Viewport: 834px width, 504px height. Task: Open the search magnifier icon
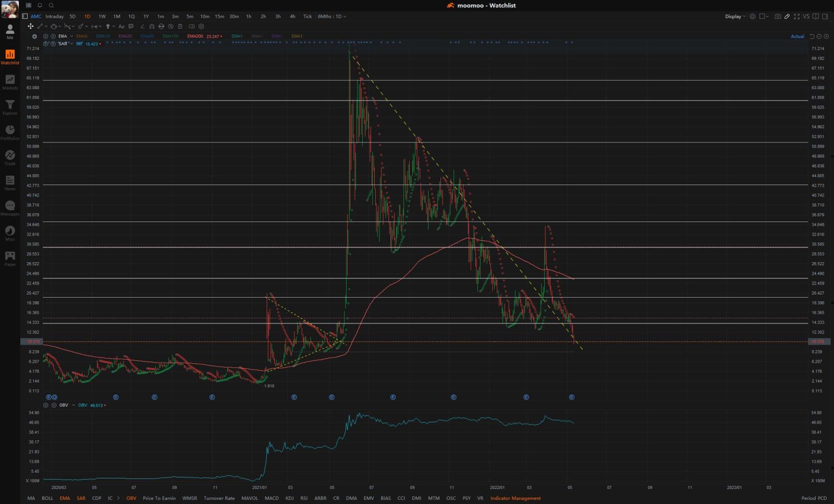coord(51,5)
